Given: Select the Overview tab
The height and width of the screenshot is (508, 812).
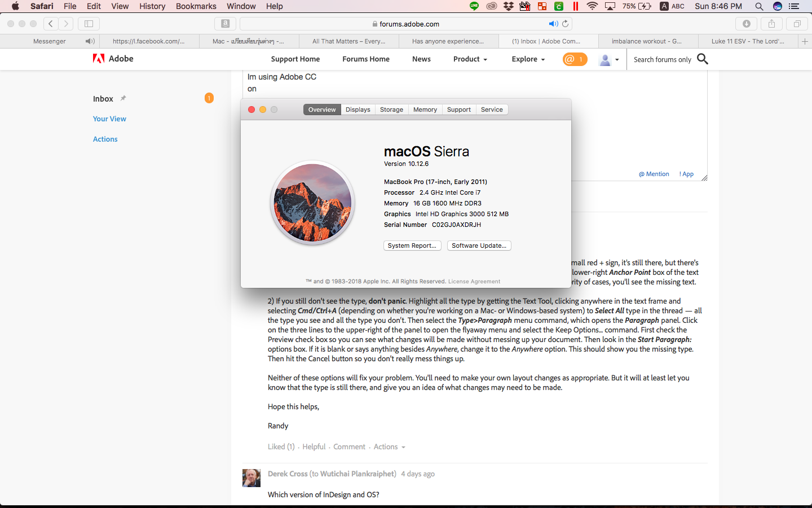Looking at the screenshot, I should (322, 110).
